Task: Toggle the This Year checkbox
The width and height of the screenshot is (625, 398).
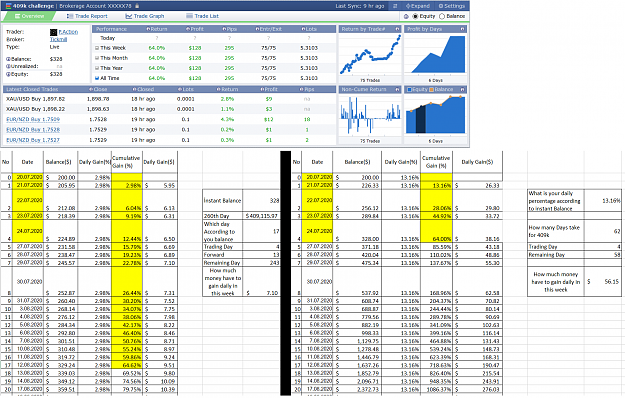Action: pos(97,68)
